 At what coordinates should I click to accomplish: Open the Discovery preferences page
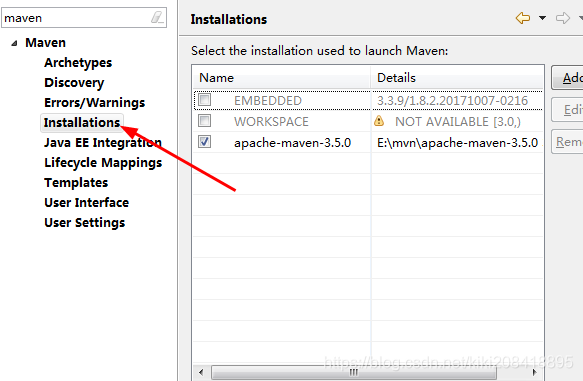[74, 83]
